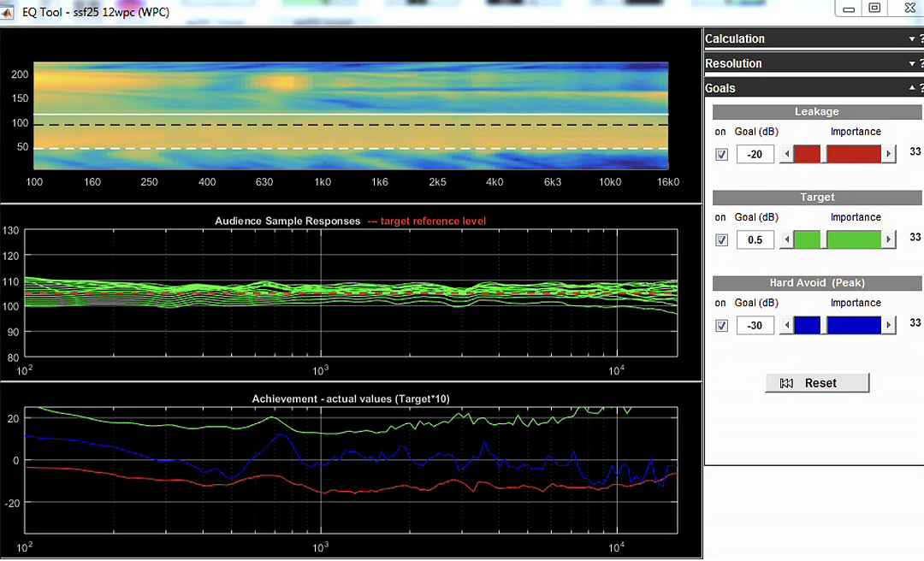Toggle the Leakage goal on checkbox
The image size is (924, 561).
[x=721, y=155]
